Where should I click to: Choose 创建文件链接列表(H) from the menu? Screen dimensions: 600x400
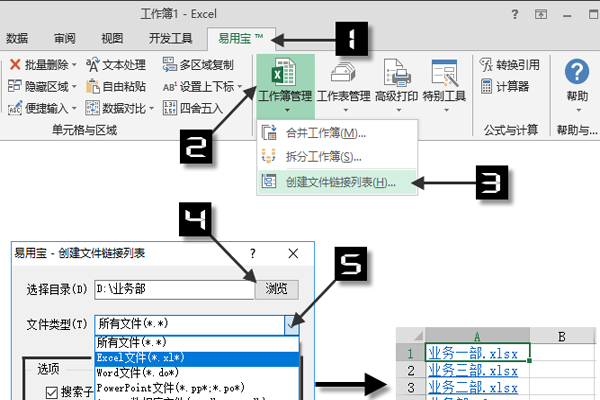pos(337,182)
